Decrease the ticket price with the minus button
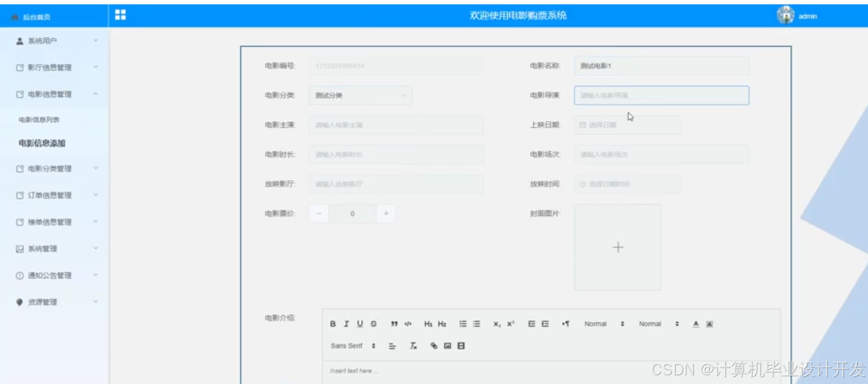The height and width of the screenshot is (384, 868). (x=319, y=214)
